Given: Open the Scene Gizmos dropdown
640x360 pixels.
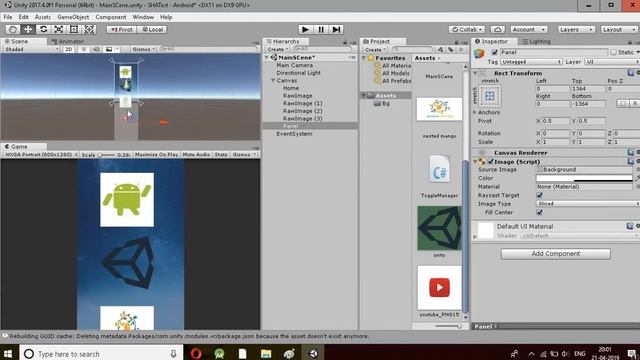Looking at the screenshot, I should (x=143, y=49).
